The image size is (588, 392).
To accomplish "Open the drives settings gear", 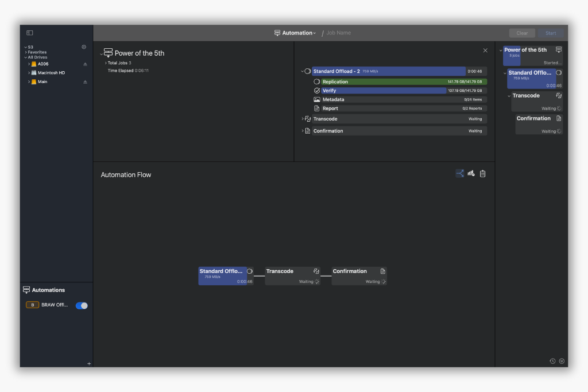I will pos(84,47).
